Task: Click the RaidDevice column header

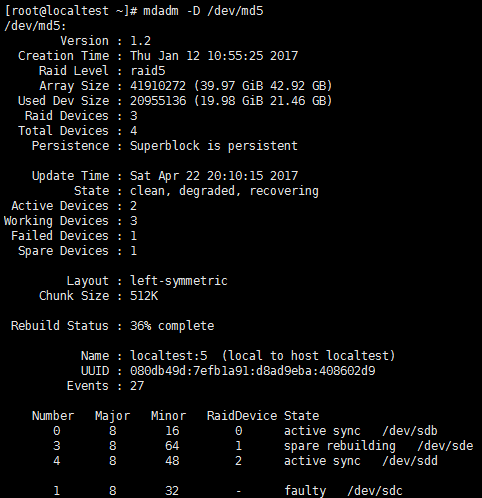Action: click(242, 416)
